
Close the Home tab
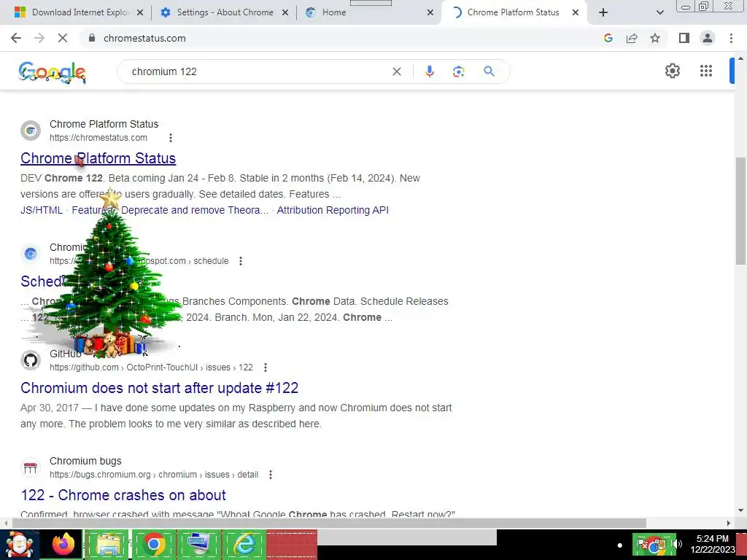coord(430,12)
